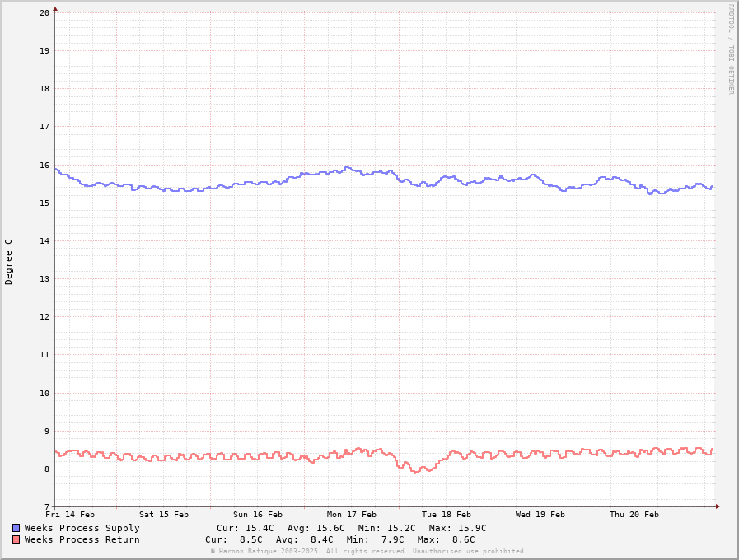The image size is (739, 560).
Task: Click the 20 label on the Y-axis
Action: tap(44, 12)
